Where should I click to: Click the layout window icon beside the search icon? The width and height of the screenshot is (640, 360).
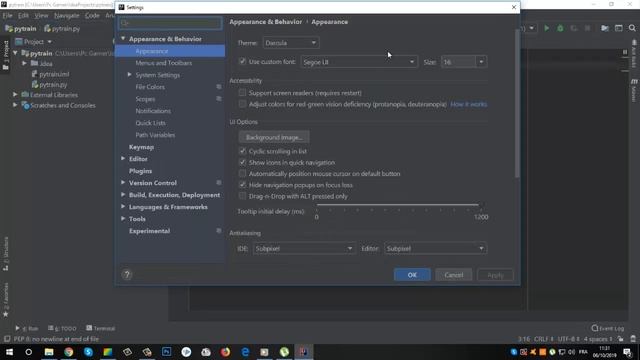618,28
